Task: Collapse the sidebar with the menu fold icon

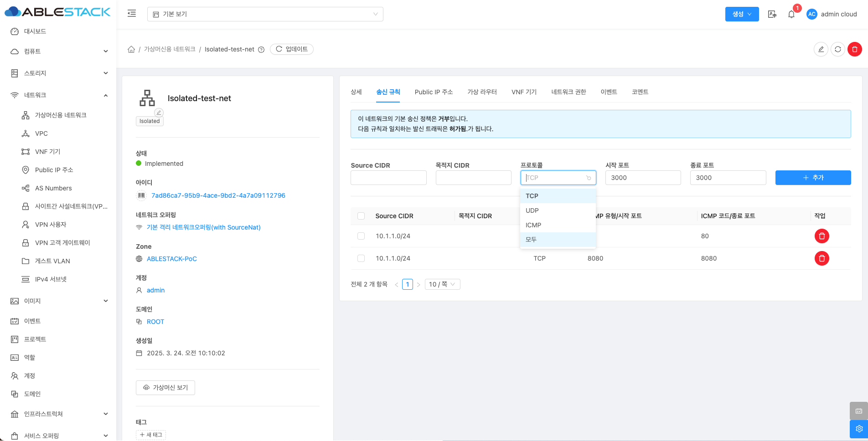Action: [132, 14]
